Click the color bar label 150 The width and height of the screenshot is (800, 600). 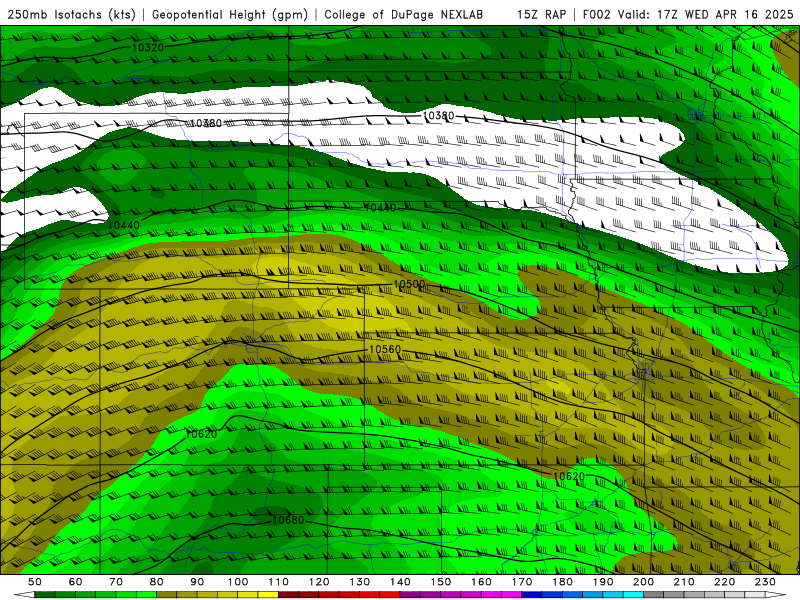coord(441,582)
